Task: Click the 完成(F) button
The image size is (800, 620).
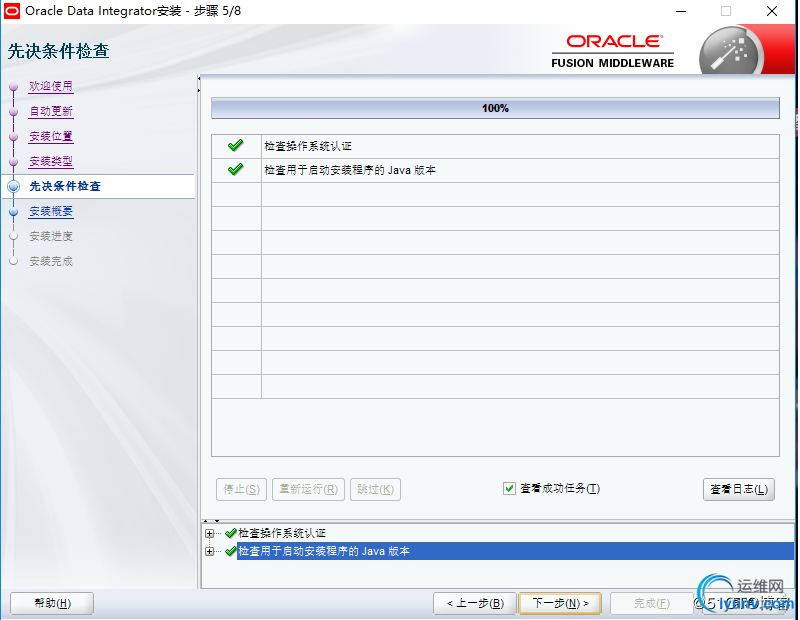Action: [x=652, y=604]
